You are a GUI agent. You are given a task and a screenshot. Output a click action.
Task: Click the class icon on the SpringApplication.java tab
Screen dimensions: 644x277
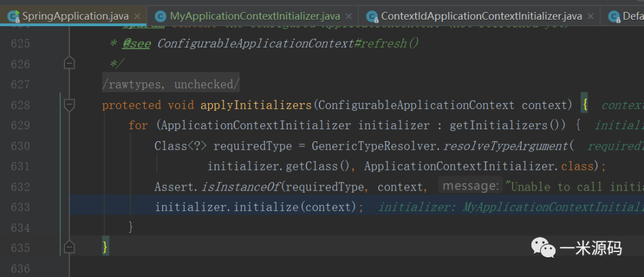[13, 15]
